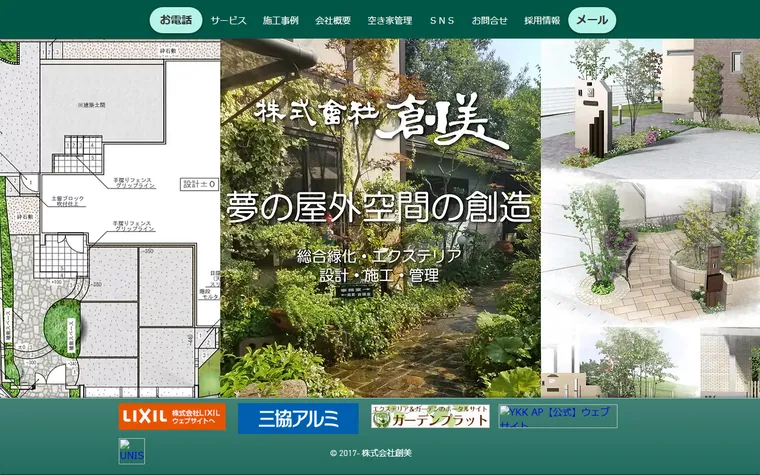Image resolution: width=760 pixels, height=475 pixels.
Task: Click the curved paving garden rendering
Action: tap(650, 252)
